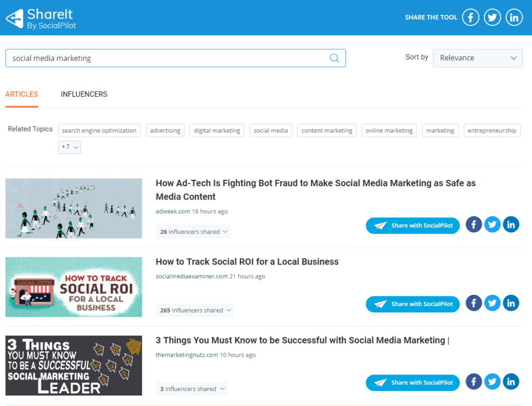The width and height of the screenshot is (532, 406).
Task: Open the Ad-Tech Bot Fraud article title
Action: [315, 190]
